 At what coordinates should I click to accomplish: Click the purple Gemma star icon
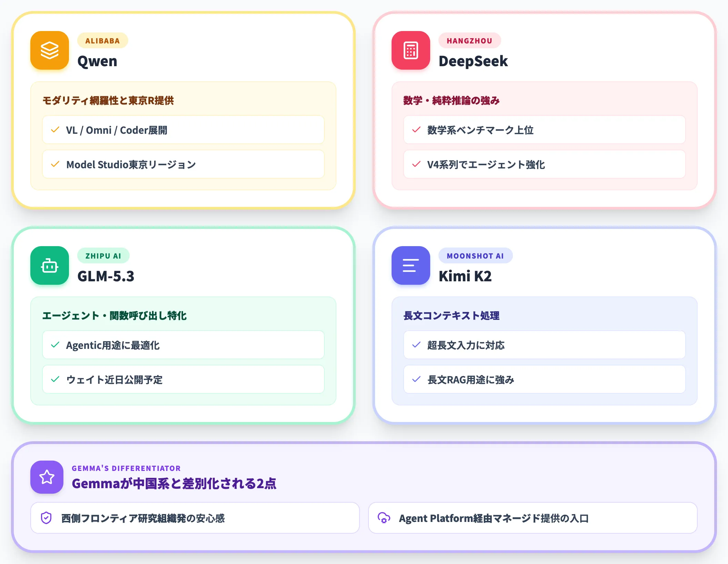[x=47, y=477]
